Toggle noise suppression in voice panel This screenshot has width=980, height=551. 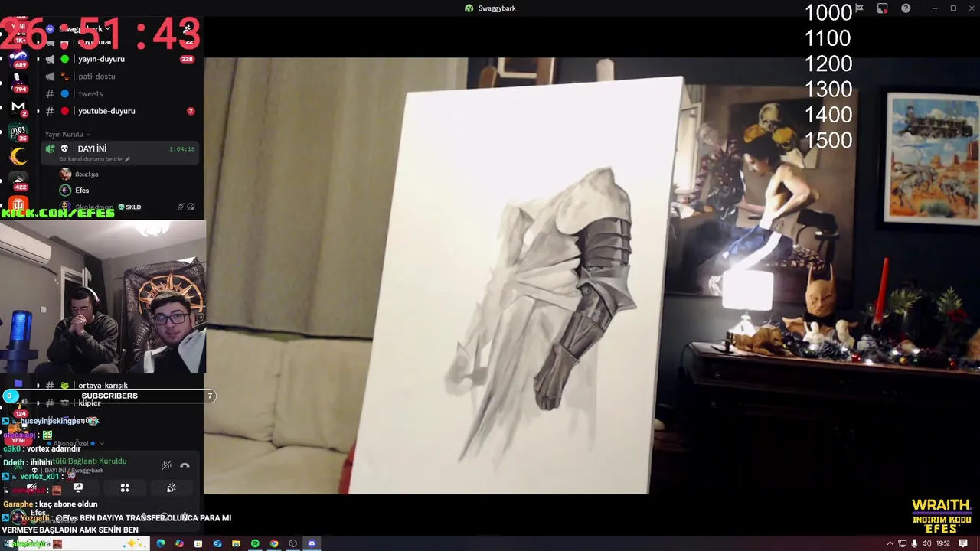pyautogui.click(x=166, y=465)
